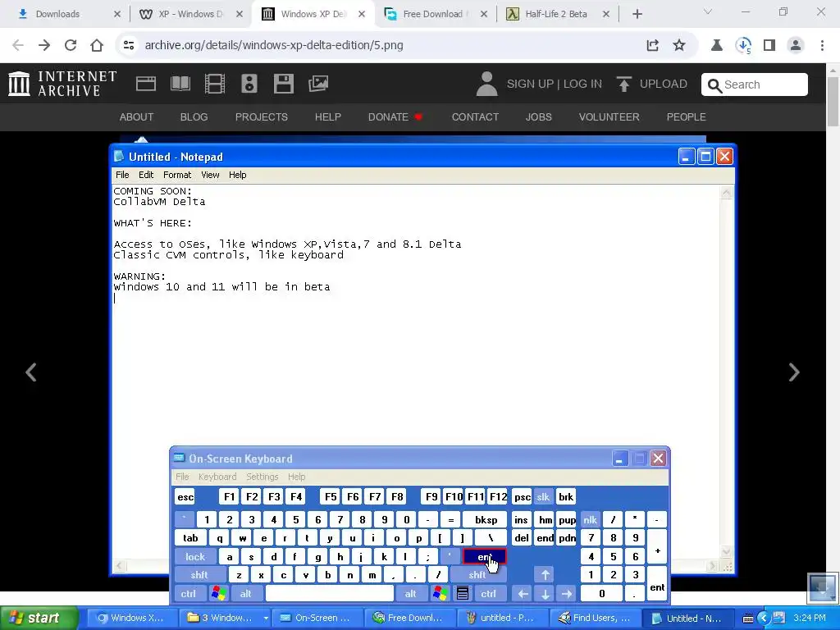Open the Notepad View menu
Viewport: 840px width, 630px height.
(x=210, y=175)
